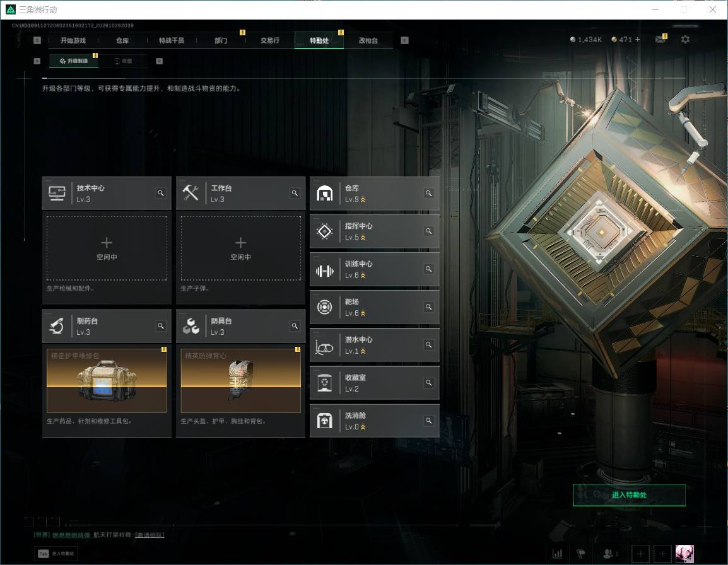Viewport: 728px width, 565px height.
Task: Click plus next to 471 currency
Action: (637, 40)
